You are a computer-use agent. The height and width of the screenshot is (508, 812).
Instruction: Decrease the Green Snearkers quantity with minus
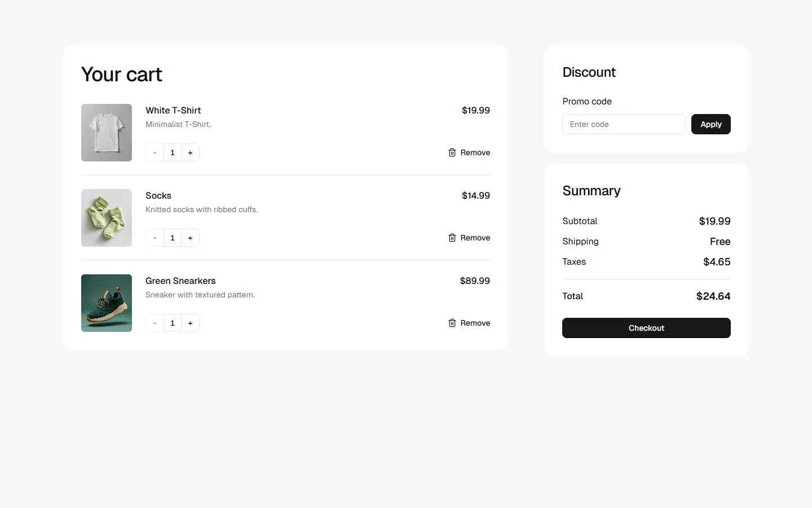pyautogui.click(x=154, y=323)
